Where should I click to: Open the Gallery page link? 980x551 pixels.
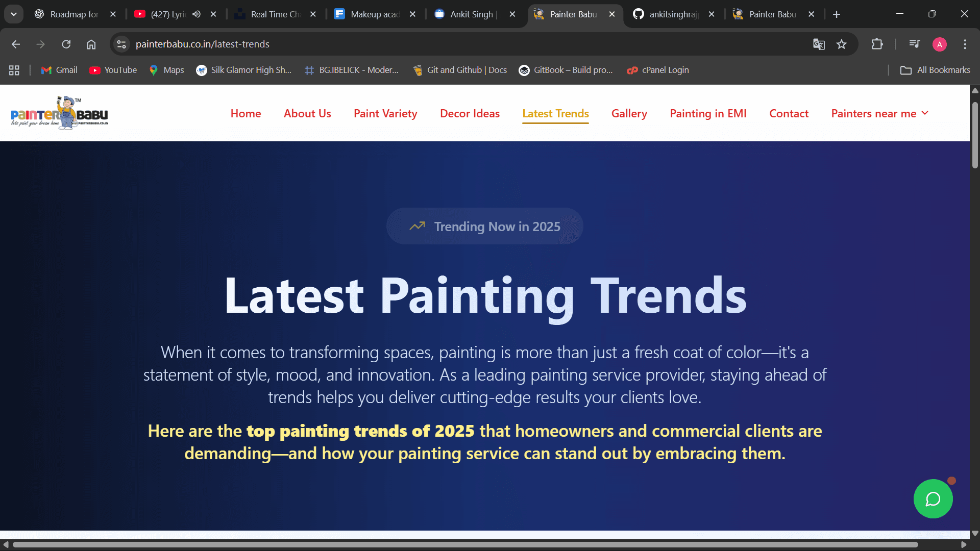(x=629, y=113)
